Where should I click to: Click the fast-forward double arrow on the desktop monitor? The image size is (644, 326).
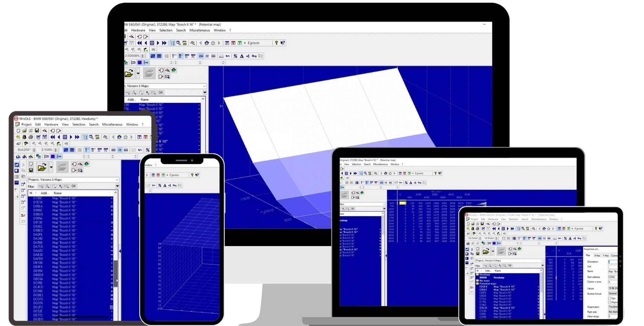point(164,43)
